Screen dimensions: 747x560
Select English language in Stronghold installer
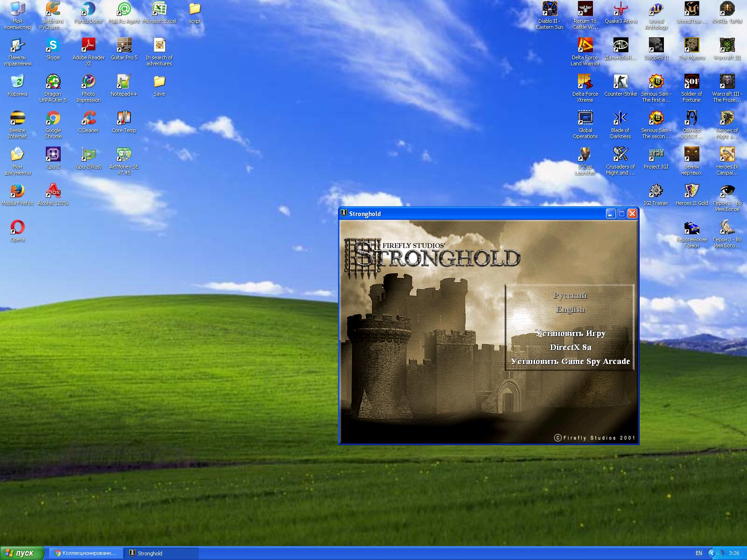pos(570,310)
